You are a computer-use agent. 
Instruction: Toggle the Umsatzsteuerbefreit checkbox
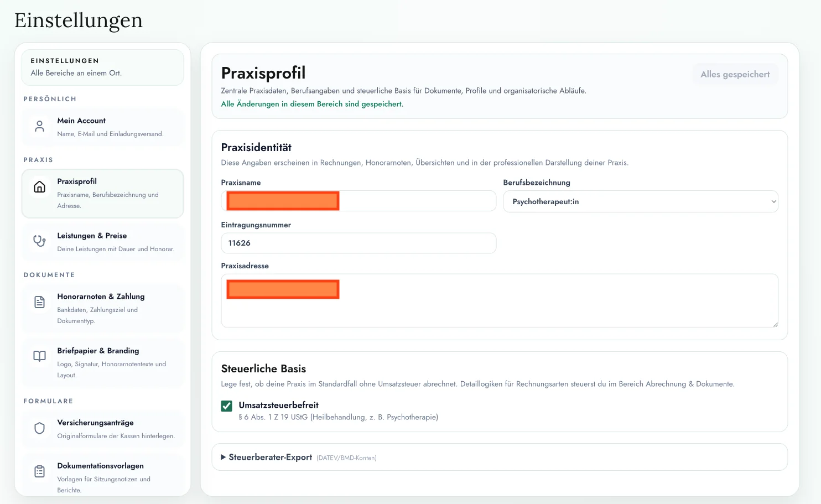tap(227, 406)
